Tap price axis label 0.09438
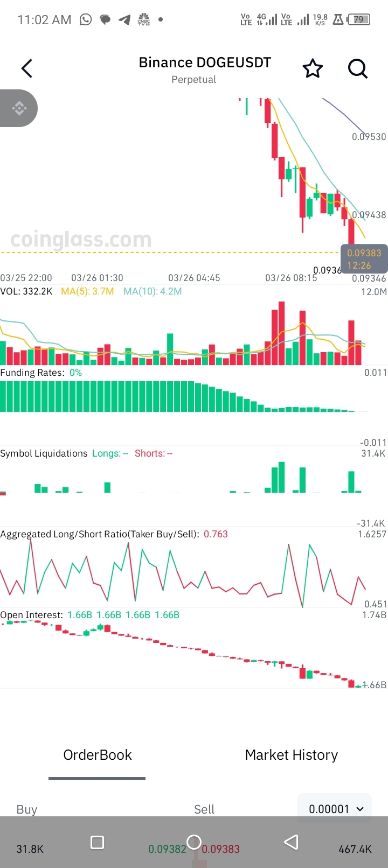This screenshot has height=868, width=388. (x=369, y=215)
